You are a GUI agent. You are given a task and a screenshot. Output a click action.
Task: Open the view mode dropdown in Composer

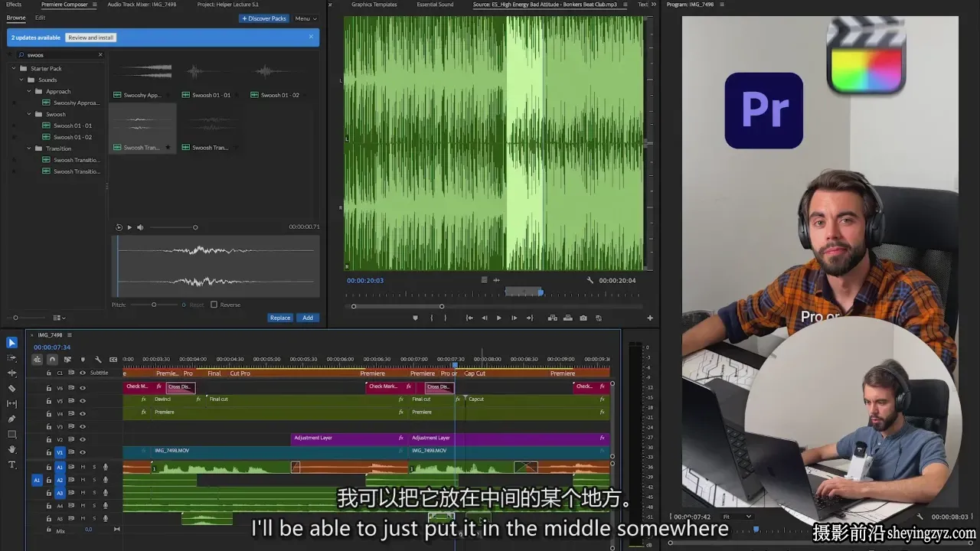[x=59, y=318]
